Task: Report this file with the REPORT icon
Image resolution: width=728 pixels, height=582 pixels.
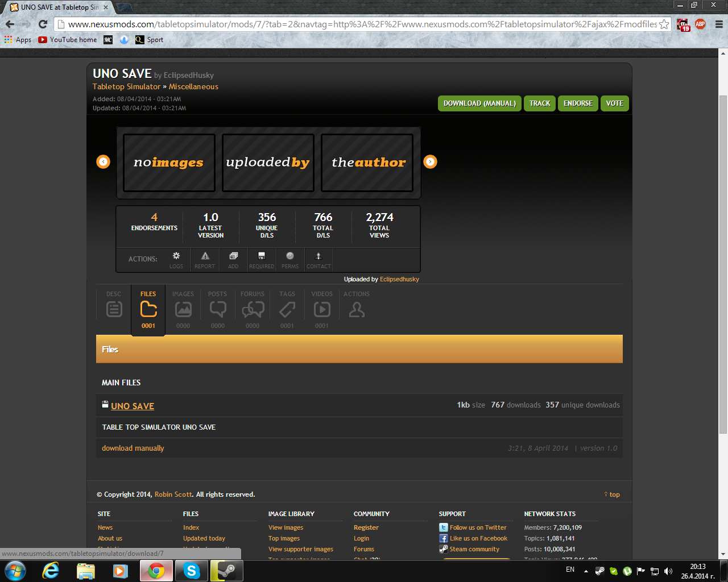Action: 205,260
